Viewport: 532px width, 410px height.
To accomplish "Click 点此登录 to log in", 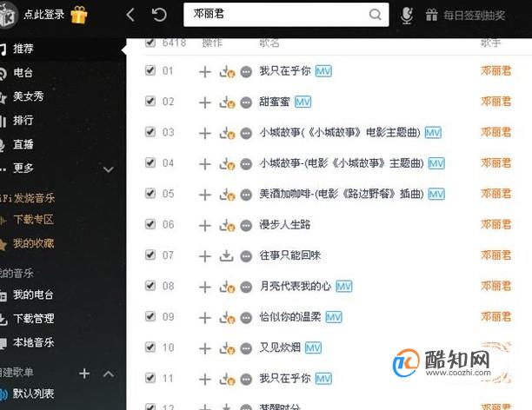I will click(x=43, y=15).
